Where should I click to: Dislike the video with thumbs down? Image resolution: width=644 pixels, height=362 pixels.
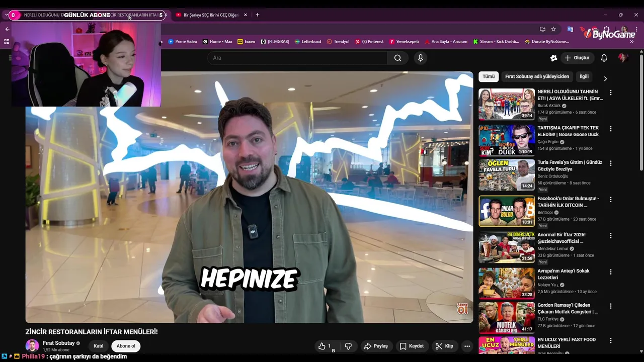348,346
